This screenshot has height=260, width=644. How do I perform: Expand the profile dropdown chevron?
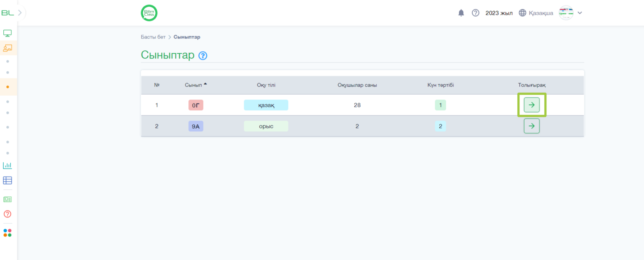(x=580, y=13)
